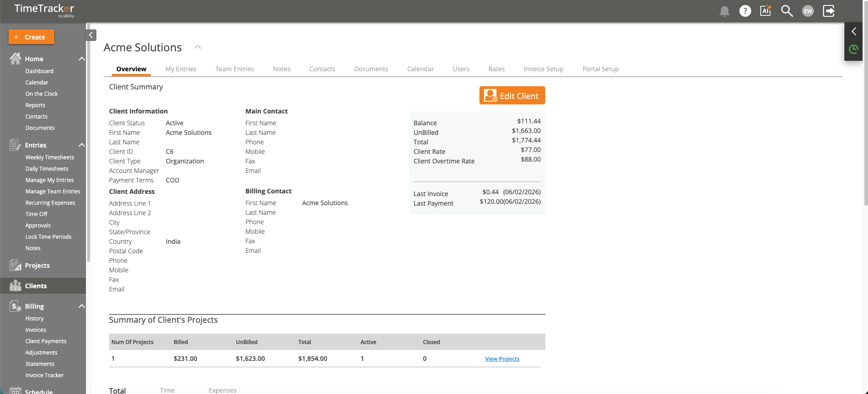Click the Entries sheet icon
The image size is (868, 394).
tap(15, 145)
